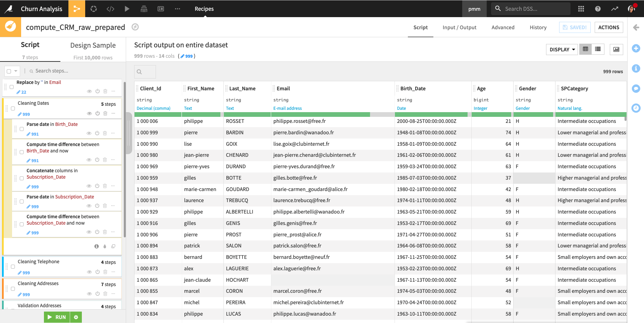Run the prepare recipe

(57, 317)
